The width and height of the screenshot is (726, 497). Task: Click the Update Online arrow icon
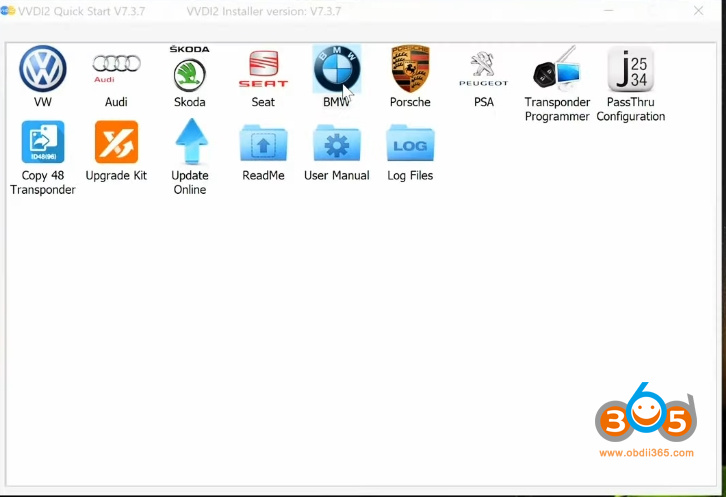click(190, 143)
